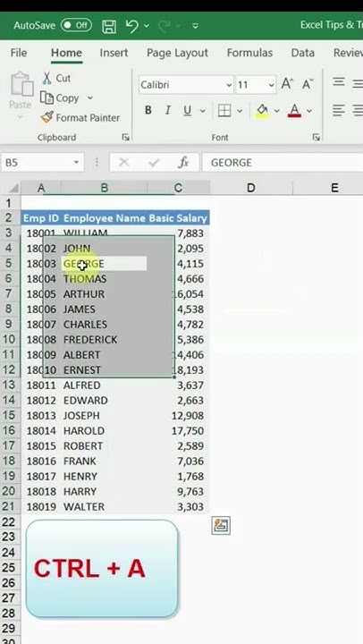Select the cell containing EDWARD

105,401
